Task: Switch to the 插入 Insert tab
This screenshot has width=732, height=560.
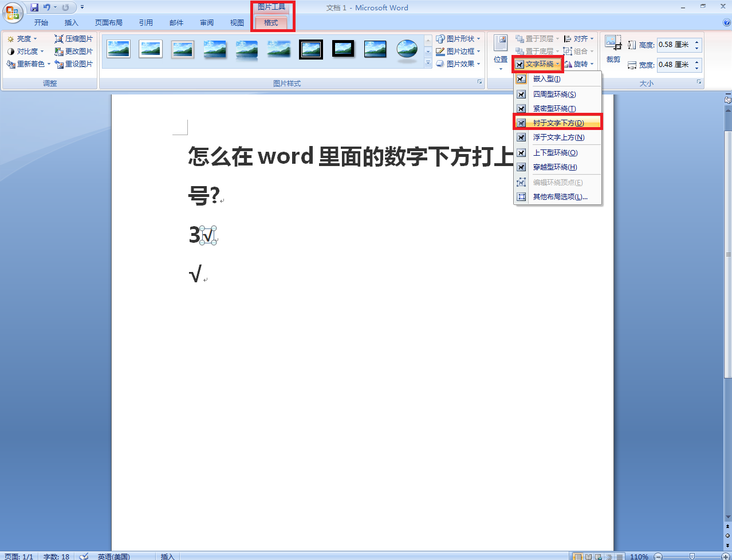Action: click(x=72, y=23)
